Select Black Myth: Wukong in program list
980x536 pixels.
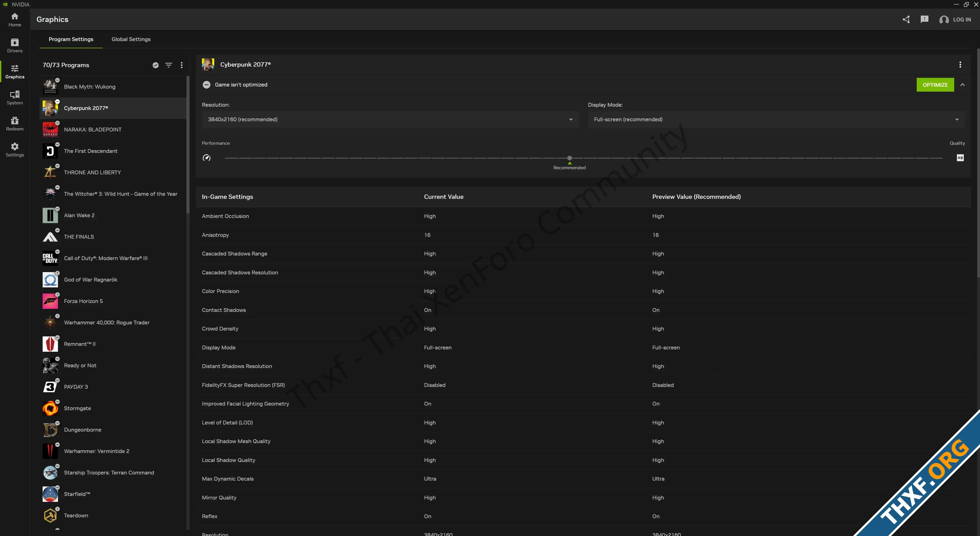[113, 87]
